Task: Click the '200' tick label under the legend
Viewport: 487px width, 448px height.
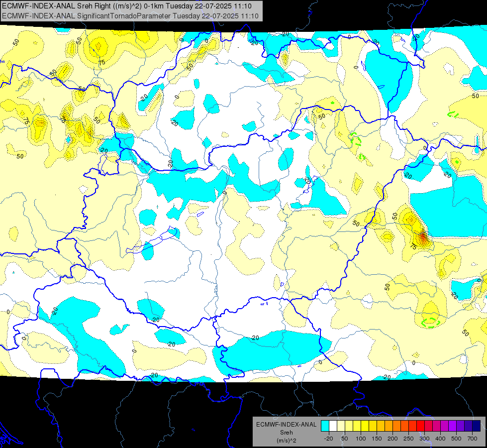Action: tap(392, 439)
